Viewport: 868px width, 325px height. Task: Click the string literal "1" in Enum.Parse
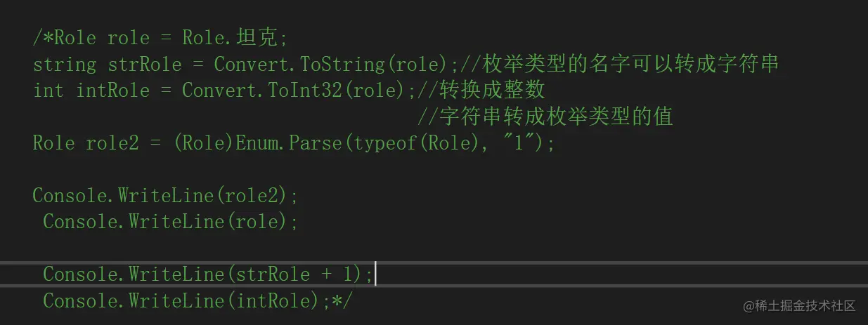click(516, 143)
